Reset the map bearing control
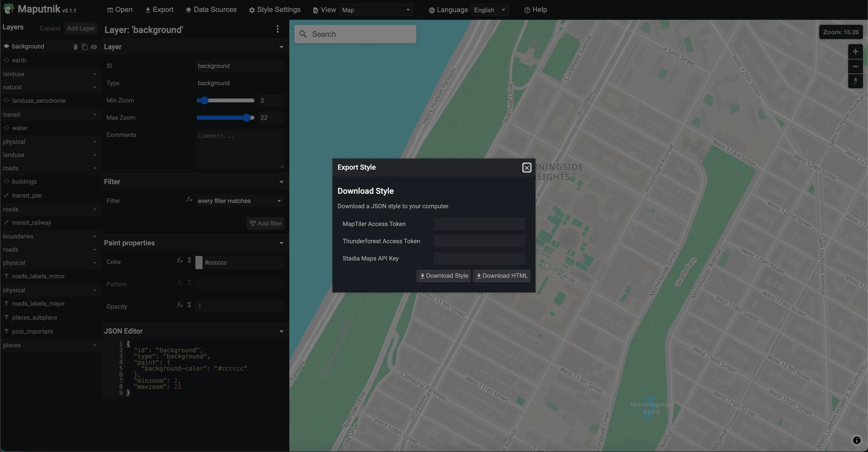Viewport: 868px width, 452px height. coord(856,81)
